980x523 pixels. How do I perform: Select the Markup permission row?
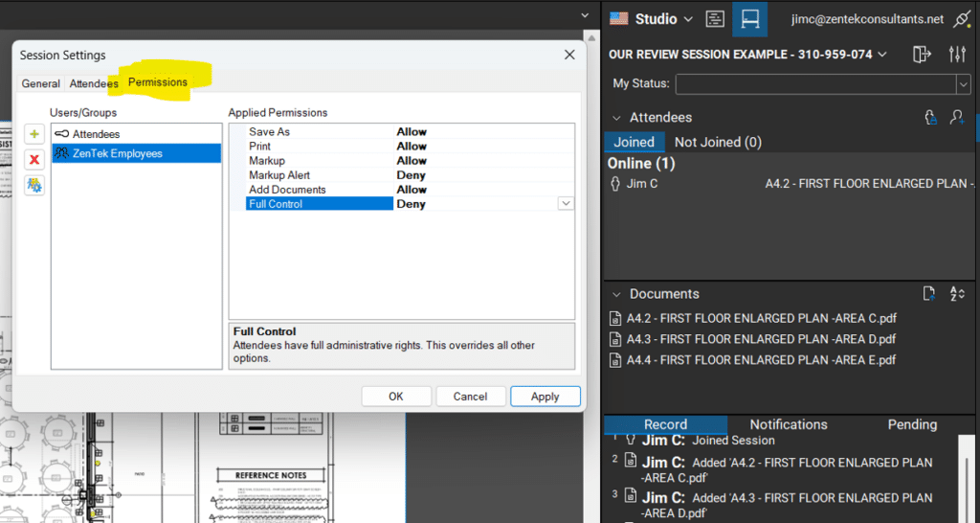click(x=401, y=161)
